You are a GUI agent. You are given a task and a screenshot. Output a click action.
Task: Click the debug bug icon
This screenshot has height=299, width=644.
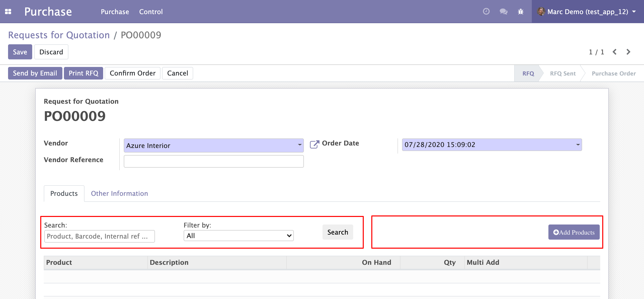tap(521, 12)
